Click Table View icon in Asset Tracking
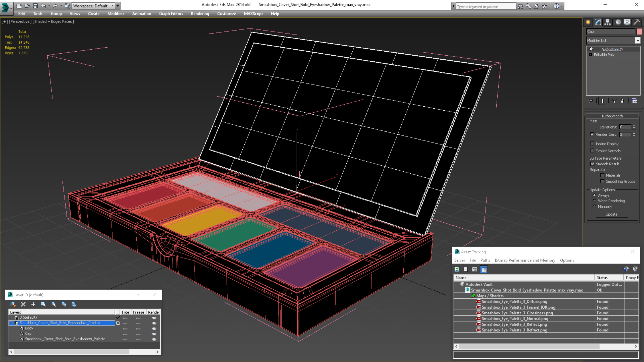The height and width of the screenshot is (362, 644). tap(484, 269)
